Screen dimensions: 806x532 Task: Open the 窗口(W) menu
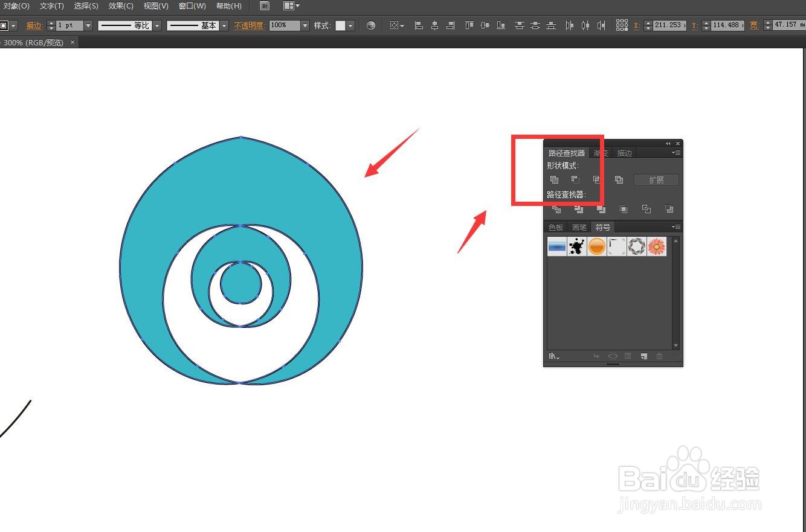point(192,6)
